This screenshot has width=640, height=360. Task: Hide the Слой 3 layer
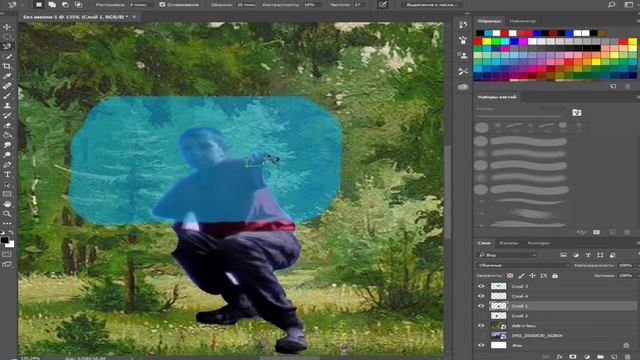coord(481,286)
